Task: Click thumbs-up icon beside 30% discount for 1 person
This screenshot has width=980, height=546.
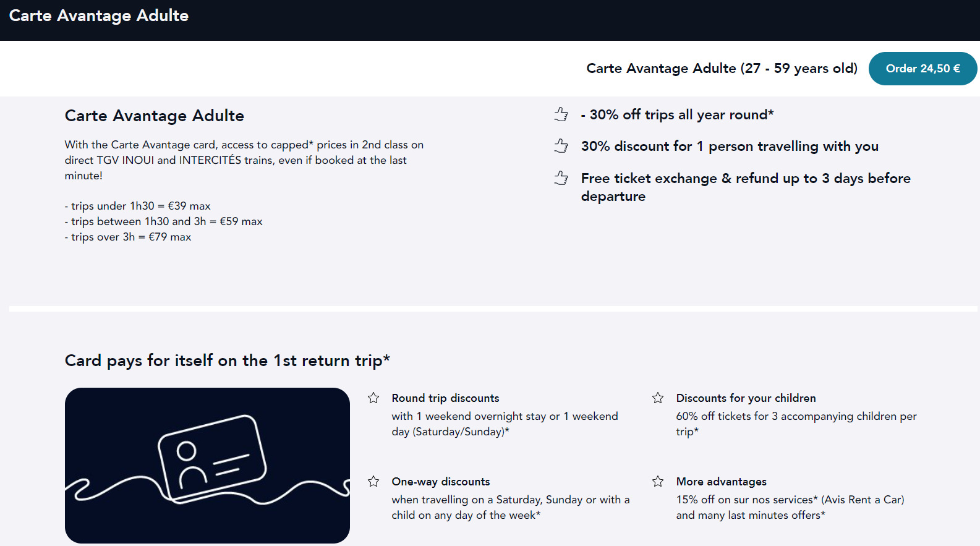Action: click(561, 146)
